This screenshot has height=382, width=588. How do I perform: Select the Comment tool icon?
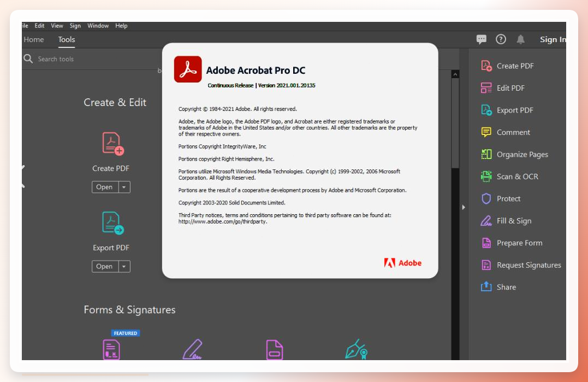(x=486, y=132)
